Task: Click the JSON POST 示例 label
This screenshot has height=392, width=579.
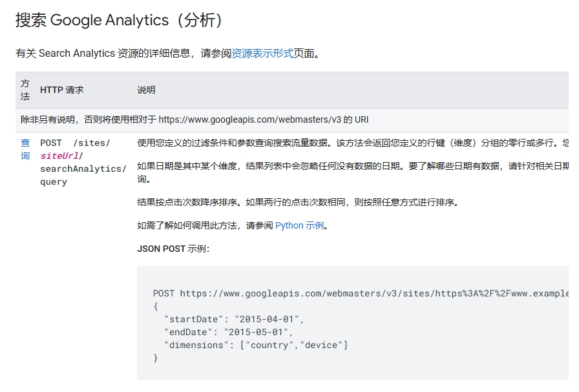Action: (x=173, y=249)
